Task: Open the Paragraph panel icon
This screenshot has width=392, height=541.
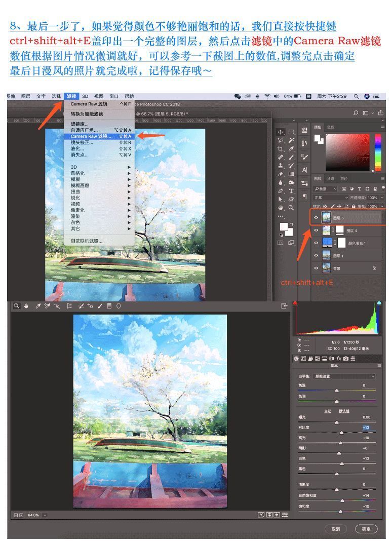Action: [x=305, y=197]
